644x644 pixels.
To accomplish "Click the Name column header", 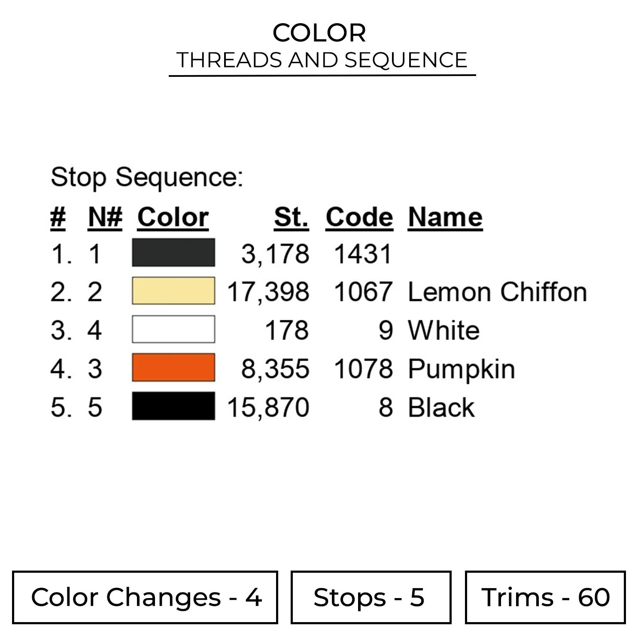I will pos(445,217).
